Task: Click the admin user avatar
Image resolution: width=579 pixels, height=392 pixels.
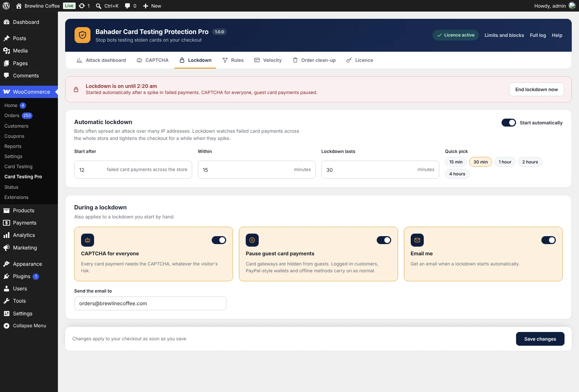Action: [x=572, y=6]
